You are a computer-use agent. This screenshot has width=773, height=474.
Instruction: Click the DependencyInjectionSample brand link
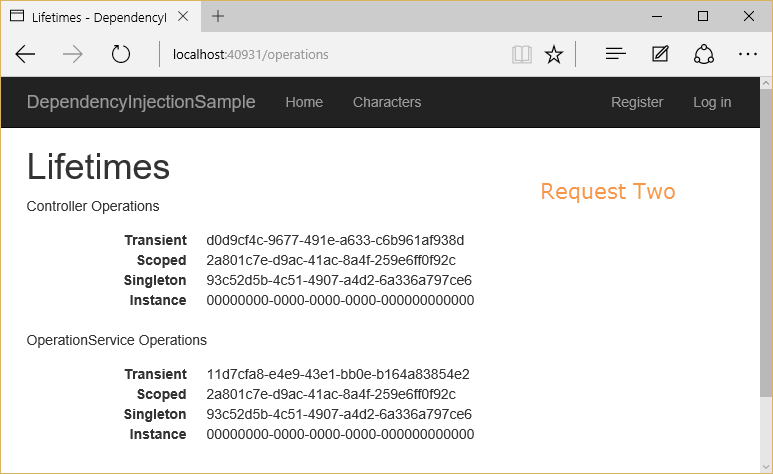point(141,102)
